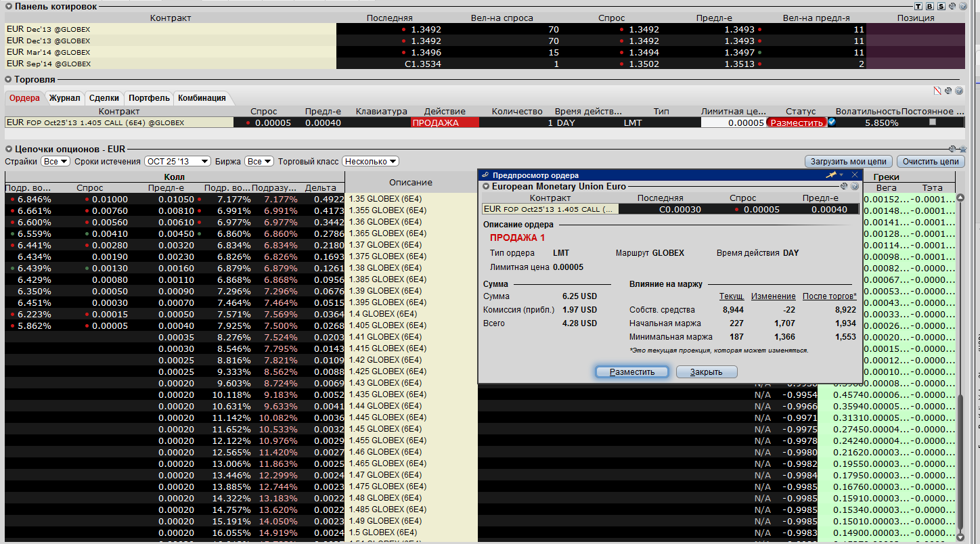Click the red ПРОДАЖА action cell
Screen dimensions: 980x544
(x=445, y=122)
